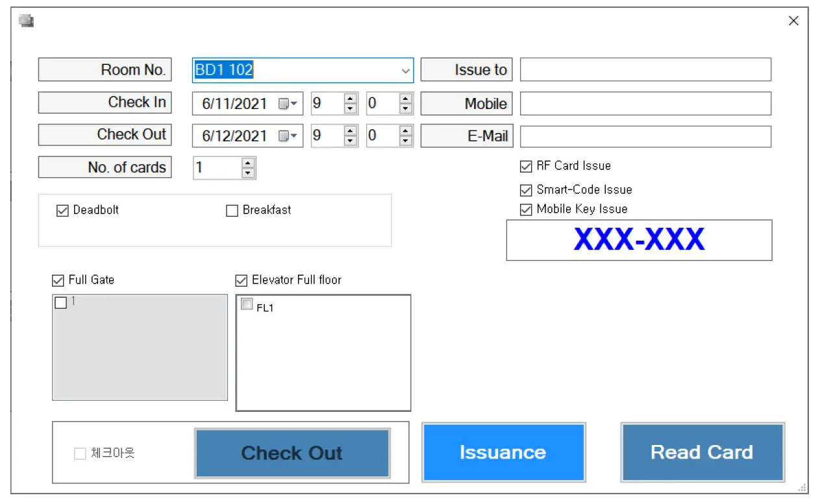Increase the No. of cards count

248,163
